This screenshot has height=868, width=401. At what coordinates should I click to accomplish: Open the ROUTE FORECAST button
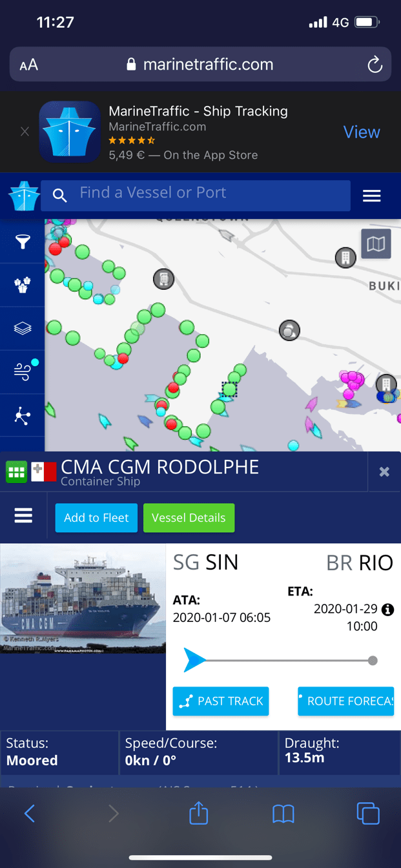click(x=345, y=701)
